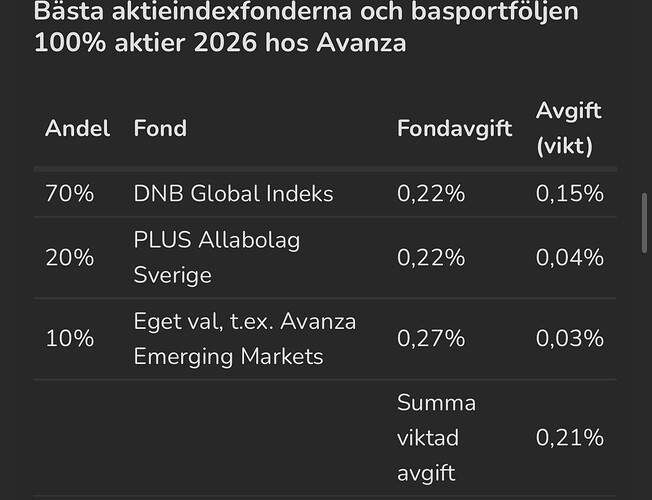Click the Fond column header

(160, 129)
